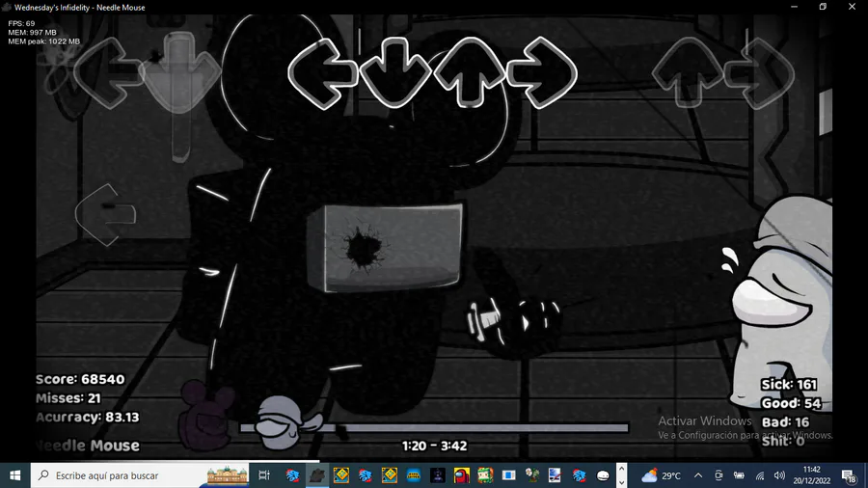
Task: Open the paint picture taskbar icon
Action: point(555,475)
